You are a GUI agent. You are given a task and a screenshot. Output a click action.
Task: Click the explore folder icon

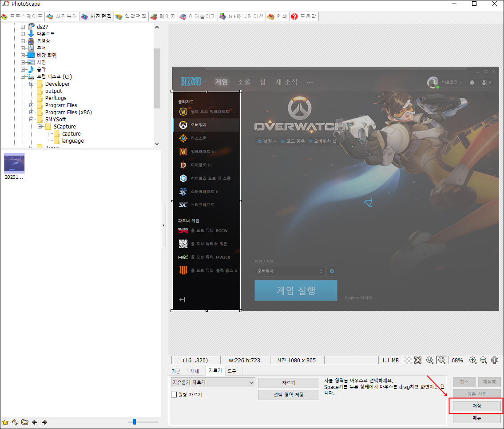[25, 422]
